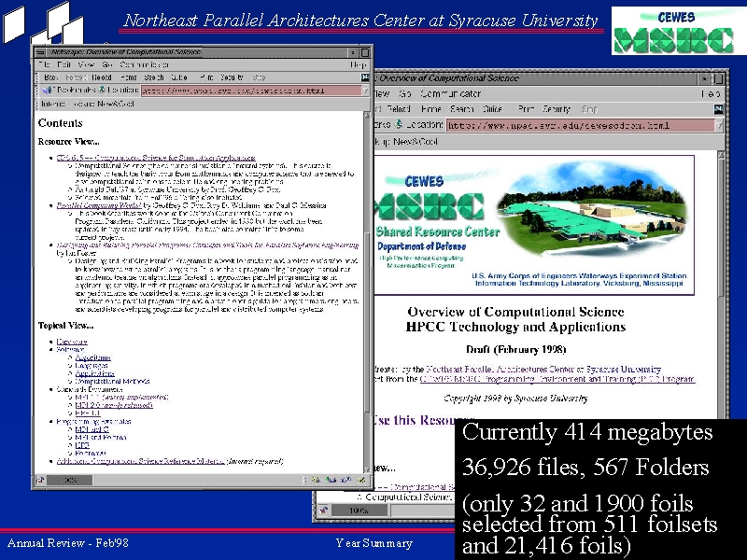This screenshot has width=747, height=560.
Task: Click Home in the left window toolbar
Action: [129, 77]
